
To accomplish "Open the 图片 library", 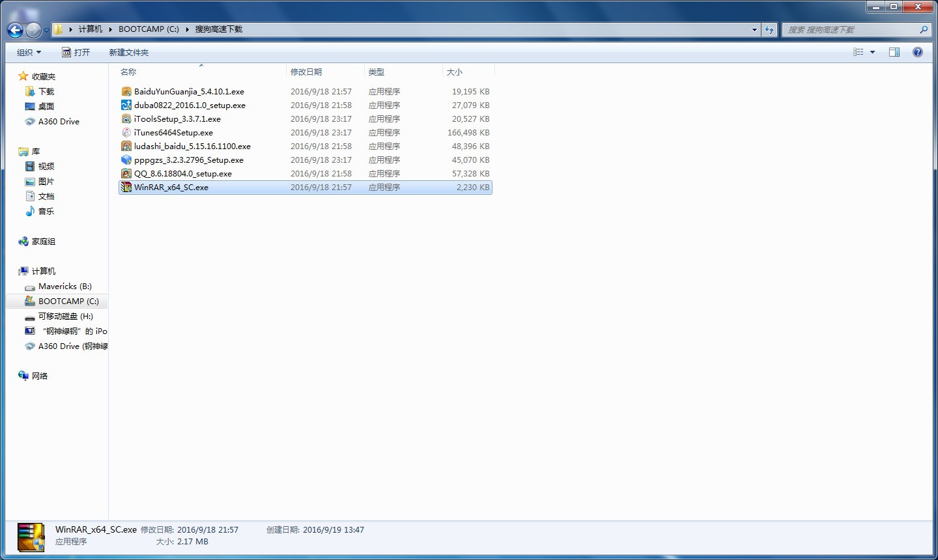I will [x=46, y=182].
